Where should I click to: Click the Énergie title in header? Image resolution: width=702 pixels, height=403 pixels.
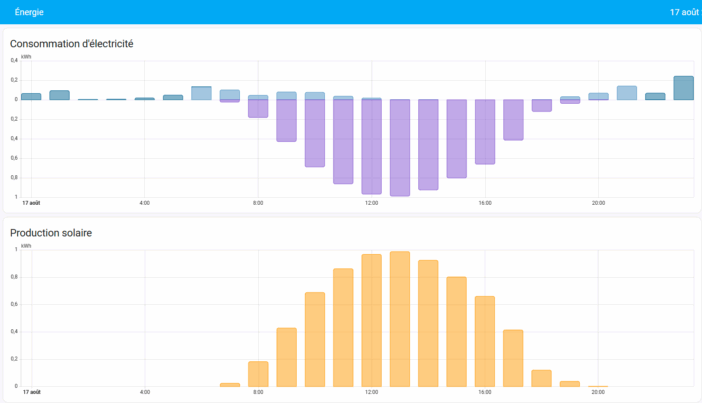(29, 12)
